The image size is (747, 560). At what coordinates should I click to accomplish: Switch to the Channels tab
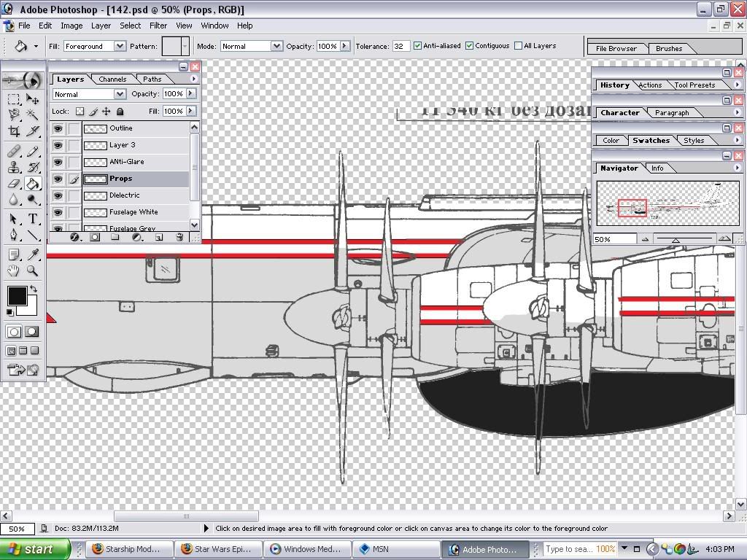[112, 79]
